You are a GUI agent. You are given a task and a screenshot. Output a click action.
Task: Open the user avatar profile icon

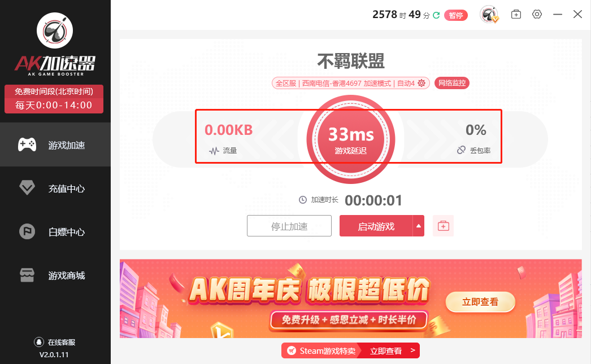click(489, 15)
